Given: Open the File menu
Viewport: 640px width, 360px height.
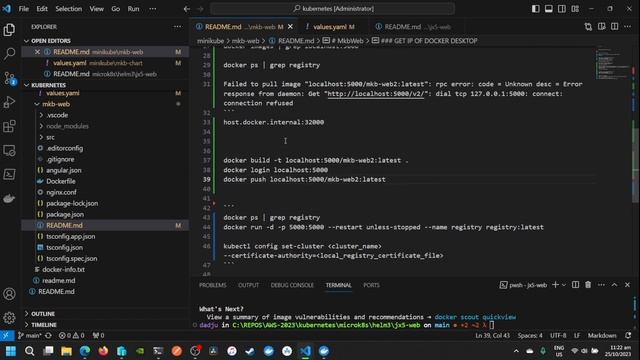Looking at the screenshot, I should point(24,9).
